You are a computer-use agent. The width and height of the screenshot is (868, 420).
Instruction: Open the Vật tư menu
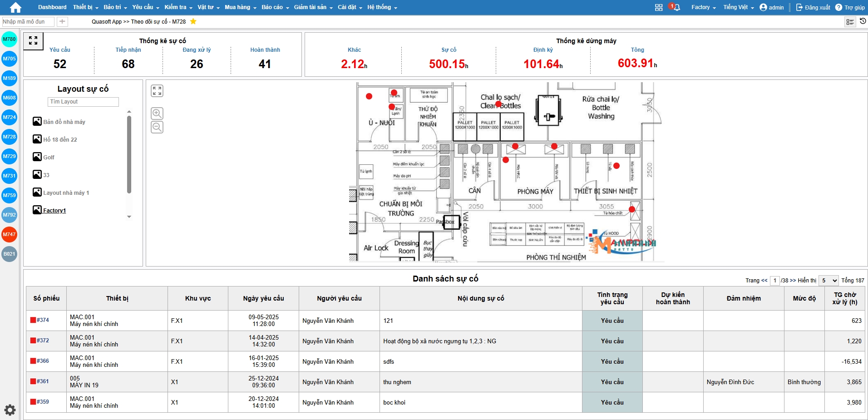(x=208, y=7)
